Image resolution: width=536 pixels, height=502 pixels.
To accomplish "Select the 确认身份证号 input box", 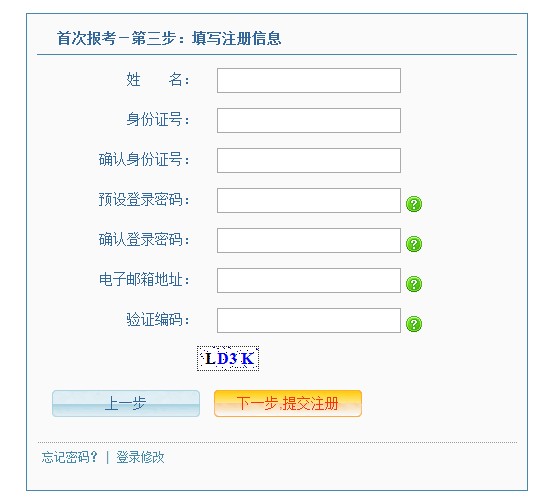I will coord(309,160).
